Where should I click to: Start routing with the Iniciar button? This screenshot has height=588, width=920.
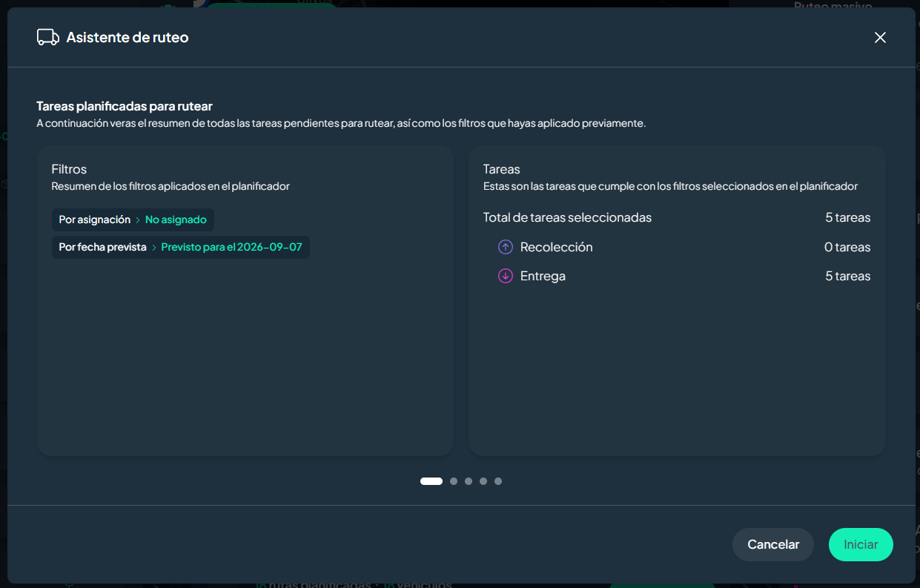coord(861,544)
